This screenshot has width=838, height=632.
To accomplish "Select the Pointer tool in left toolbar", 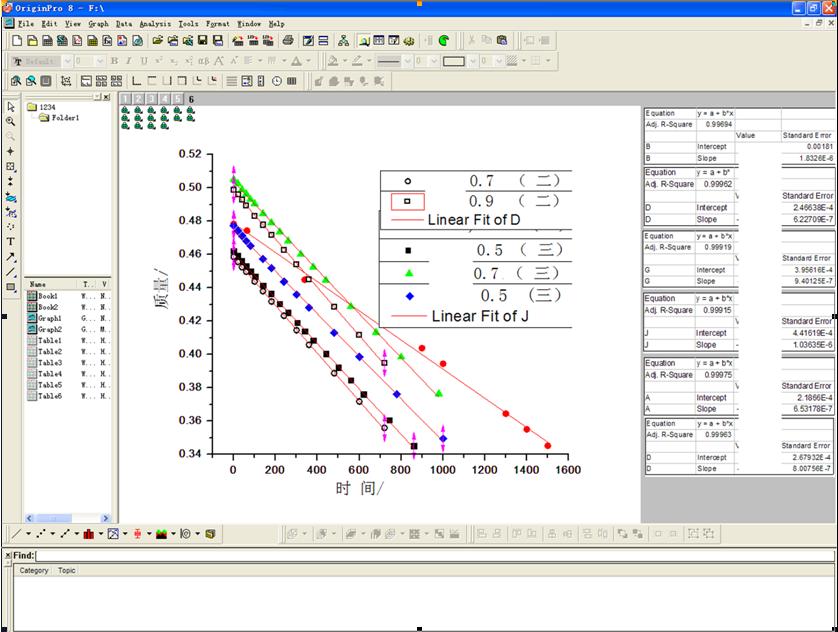I will 11,107.
